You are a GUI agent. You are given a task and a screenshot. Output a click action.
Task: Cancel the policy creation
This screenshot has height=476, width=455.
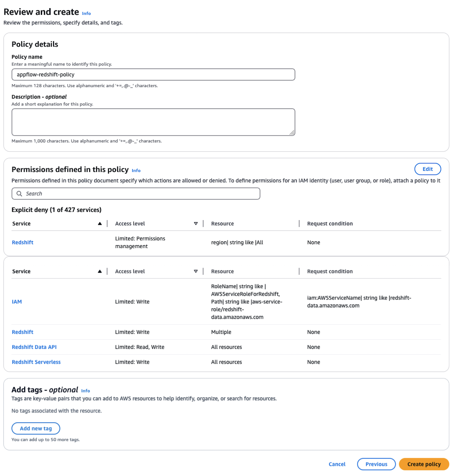pos(337,464)
